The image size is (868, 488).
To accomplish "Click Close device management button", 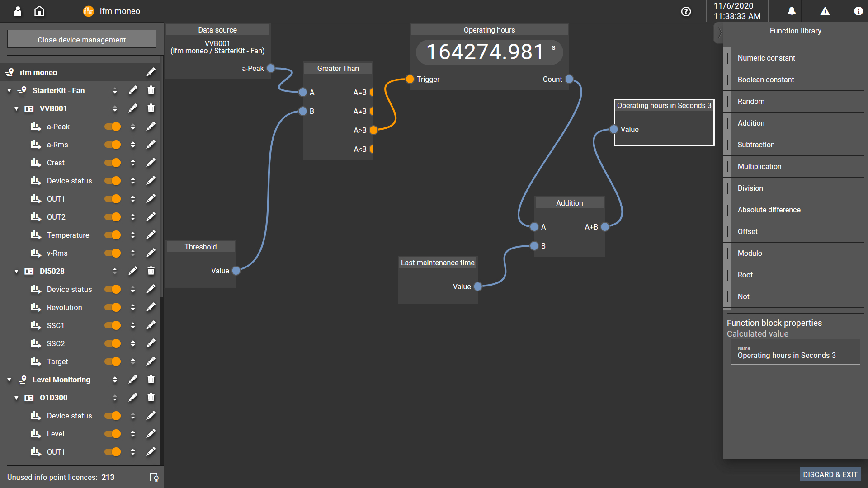I will [x=82, y=40].
